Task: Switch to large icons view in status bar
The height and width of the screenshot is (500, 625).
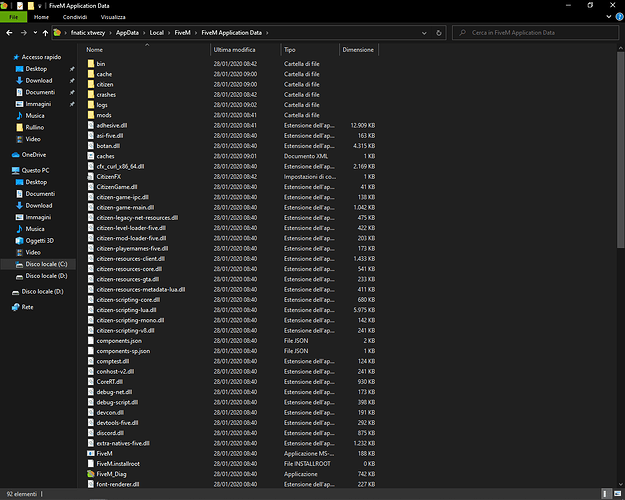Action: coord(617,494)
